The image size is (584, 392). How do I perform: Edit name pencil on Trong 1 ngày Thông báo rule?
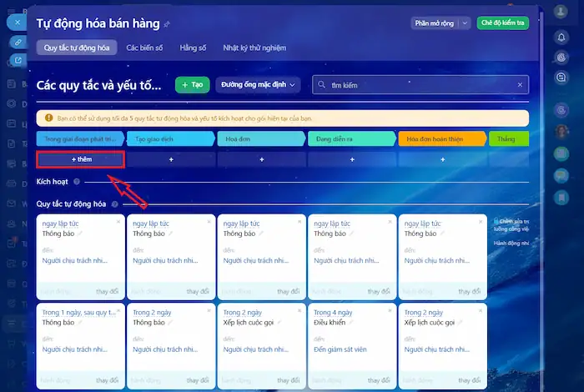80,323
